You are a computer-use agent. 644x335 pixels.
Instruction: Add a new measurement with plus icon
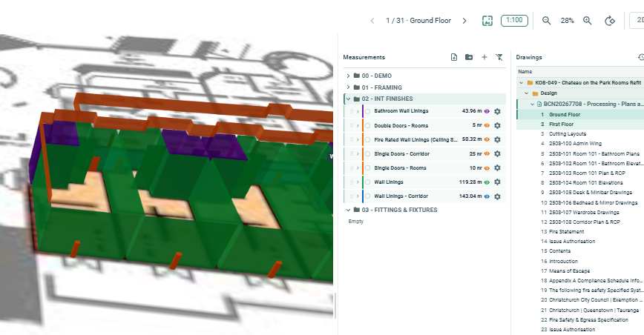pyautogui.click(x=484, y=57)
